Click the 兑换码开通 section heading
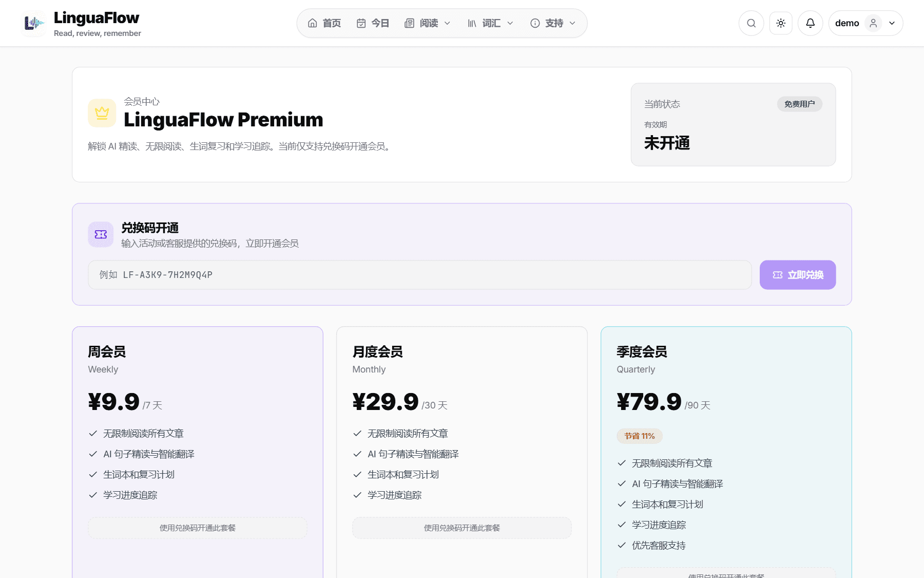Viewport: 924px width, 578px height. (150, 228)
